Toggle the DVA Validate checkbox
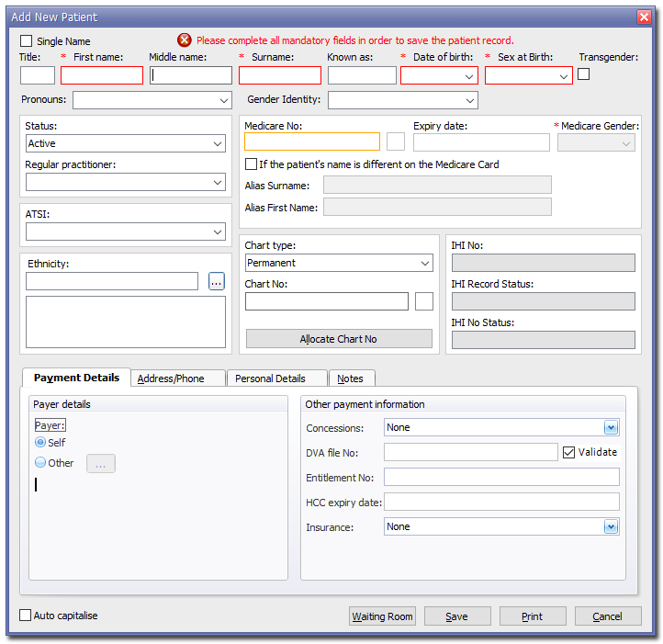 pyautogui.click(x=569, y=452)
